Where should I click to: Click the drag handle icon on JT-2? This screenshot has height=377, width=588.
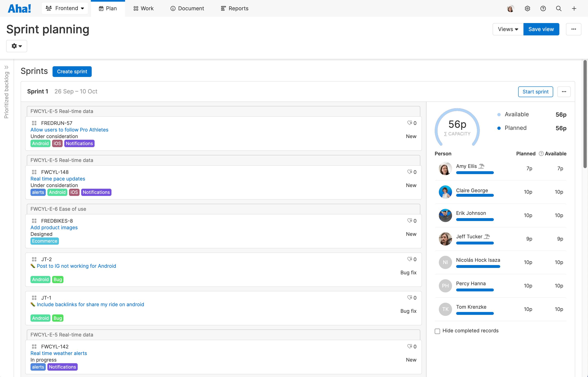click(x=34, y=259)
